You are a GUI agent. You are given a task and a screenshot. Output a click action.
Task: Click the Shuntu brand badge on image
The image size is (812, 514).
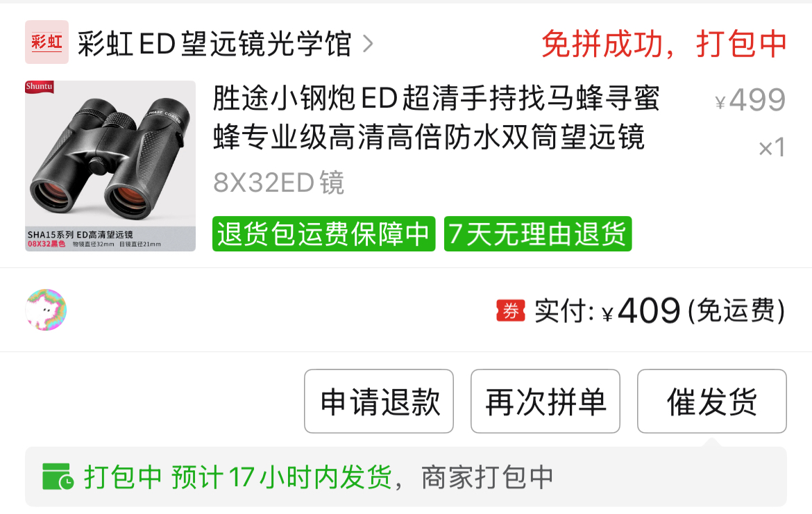[x=40, y=87]
